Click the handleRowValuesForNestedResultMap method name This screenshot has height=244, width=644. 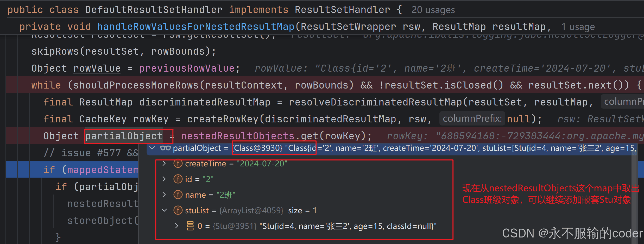point(195,27)
